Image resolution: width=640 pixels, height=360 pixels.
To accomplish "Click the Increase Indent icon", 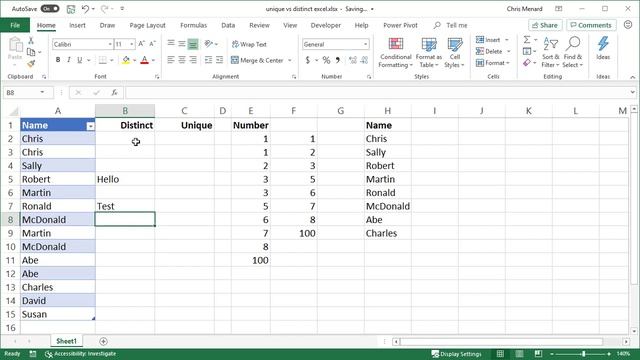I will coord(219,60).
